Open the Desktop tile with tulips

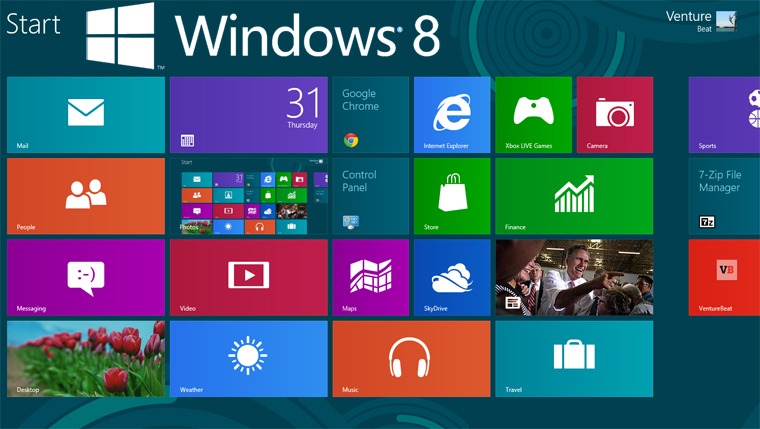click(x=86, y=358)
